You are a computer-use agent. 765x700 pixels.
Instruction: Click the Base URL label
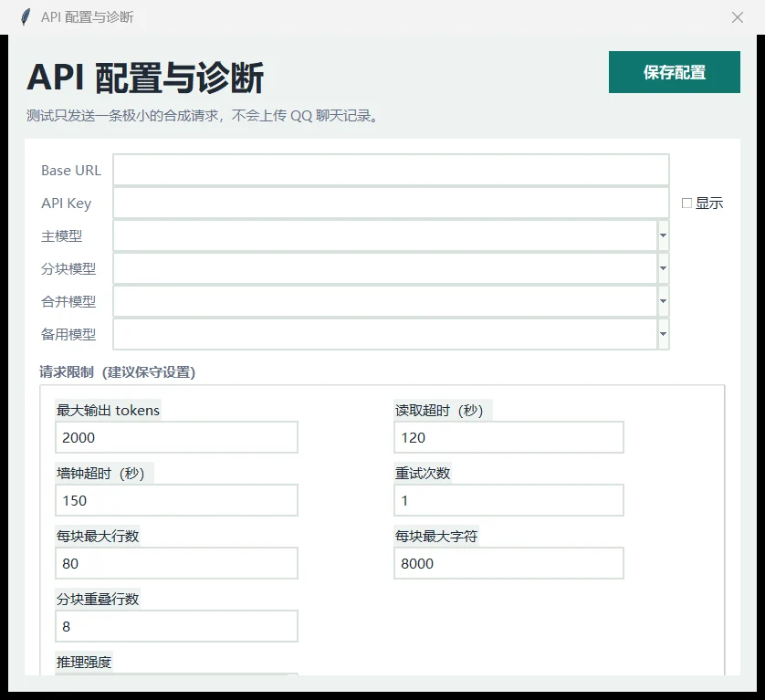[71, 171]
